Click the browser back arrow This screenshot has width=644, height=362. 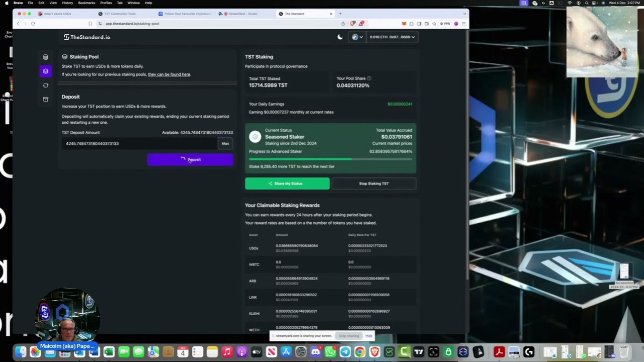point(19,24)
